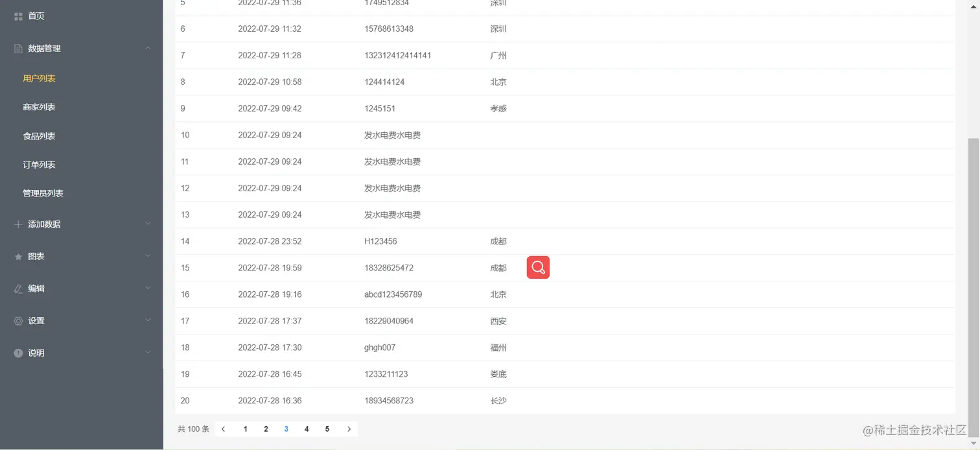Click date 2022-07-29 10:58

point(270,82)
